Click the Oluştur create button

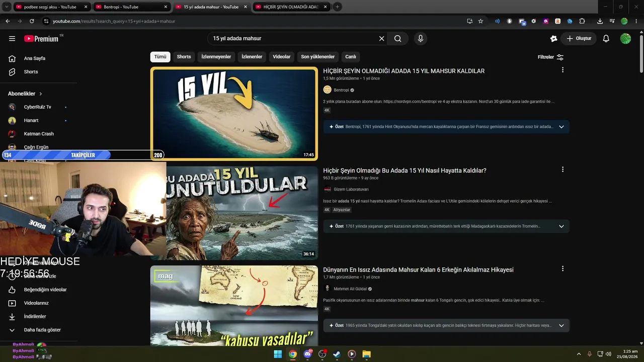tap(579, 39)
